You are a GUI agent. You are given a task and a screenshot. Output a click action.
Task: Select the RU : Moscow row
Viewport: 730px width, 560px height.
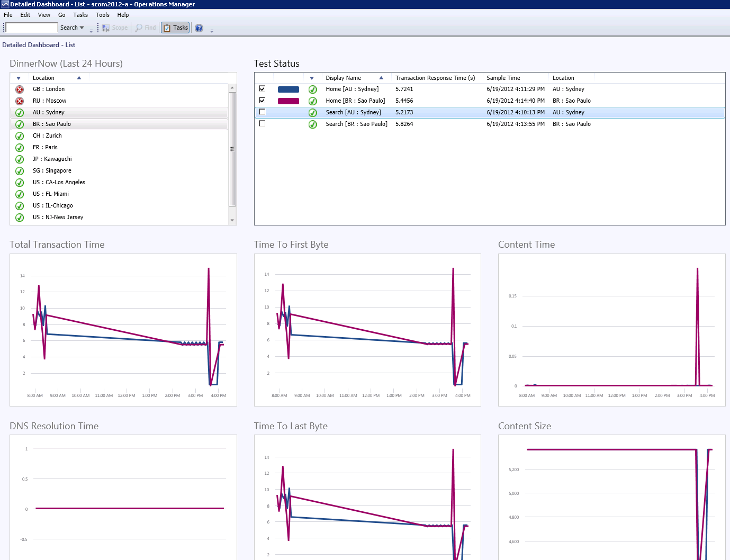click(x=120, y=101)
